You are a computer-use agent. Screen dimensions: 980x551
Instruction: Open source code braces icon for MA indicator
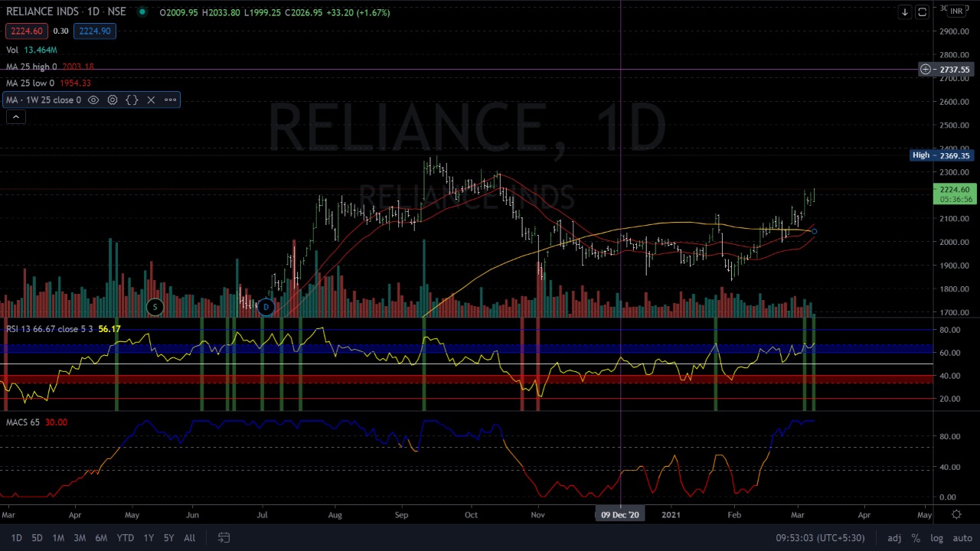[132, 100]
